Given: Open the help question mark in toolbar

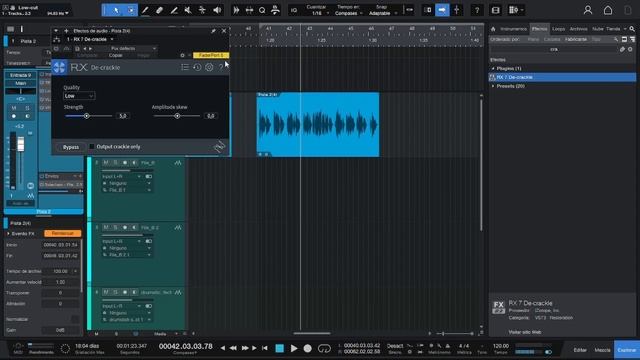Looking at the screenshot, I should [477, 10].
